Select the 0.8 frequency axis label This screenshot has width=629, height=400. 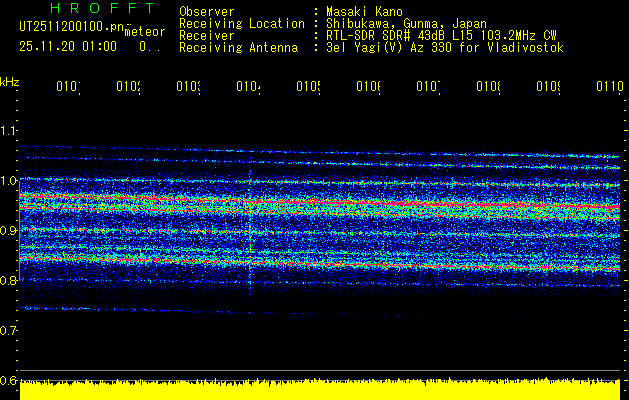point(9,281)
